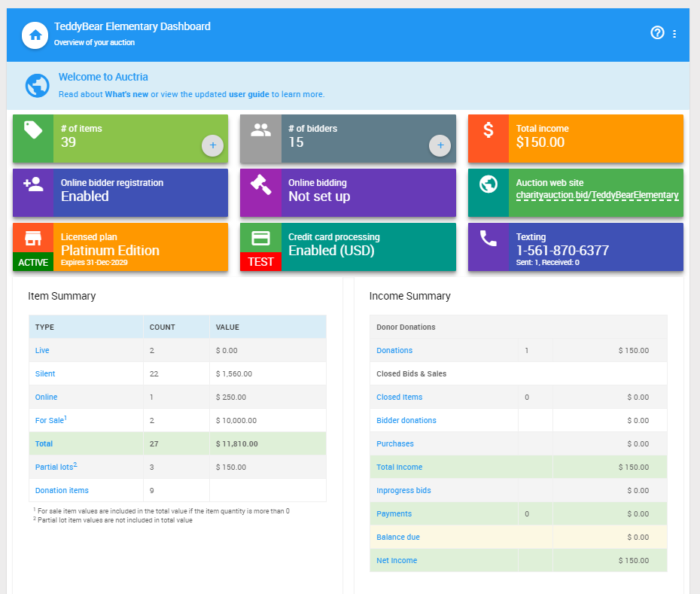Image resolution: width=700 pixels, height=594 pixels.
Task: Open the What's new link
Action: point(126,95)
